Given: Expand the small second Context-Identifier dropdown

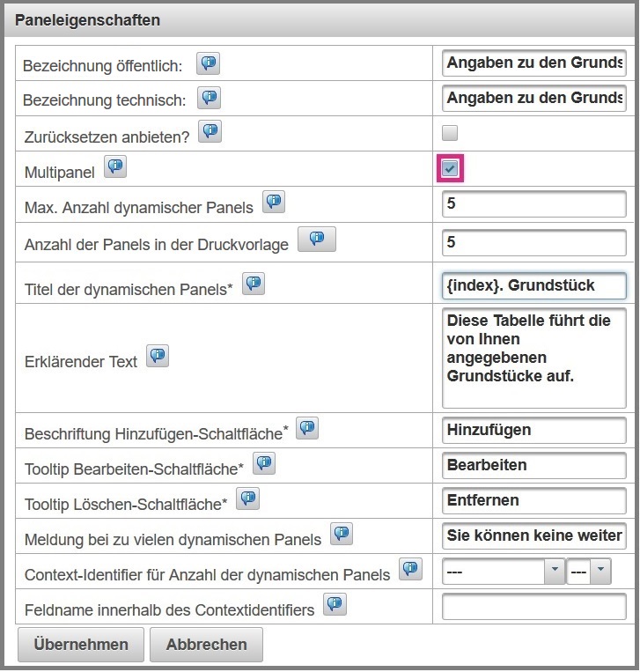Looking at the screenshot, I should [589, 572].
